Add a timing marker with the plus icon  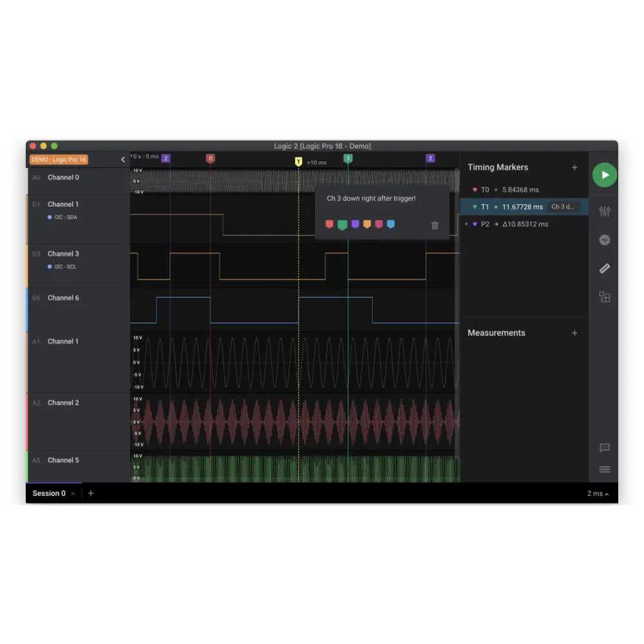pos(574,167)
